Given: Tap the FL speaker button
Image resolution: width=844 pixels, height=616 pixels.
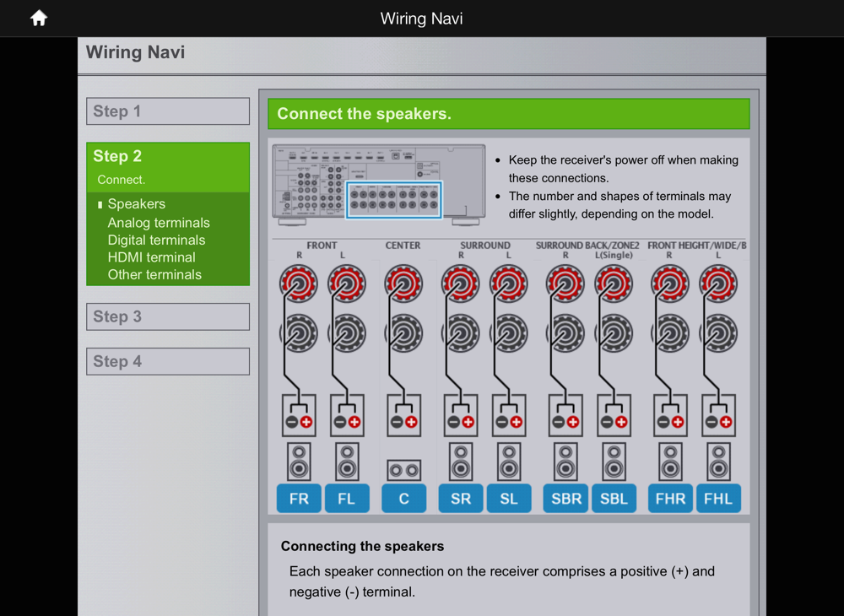Looking at the screenshot, I should [x=347, y=499].
